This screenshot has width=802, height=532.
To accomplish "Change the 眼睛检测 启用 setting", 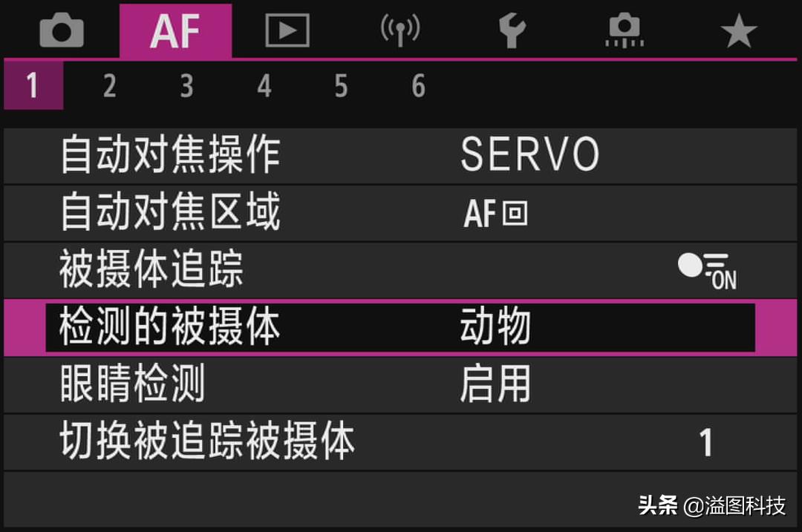I will [x=495, y=384].
